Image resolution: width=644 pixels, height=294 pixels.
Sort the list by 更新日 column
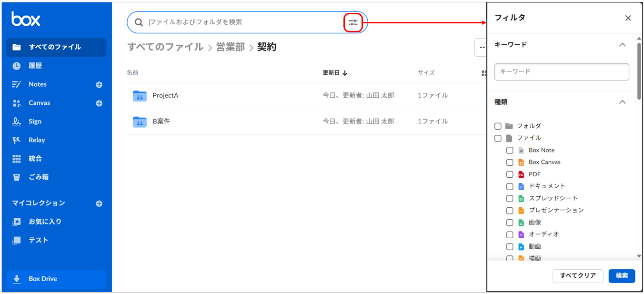click(x=335, y=73)
